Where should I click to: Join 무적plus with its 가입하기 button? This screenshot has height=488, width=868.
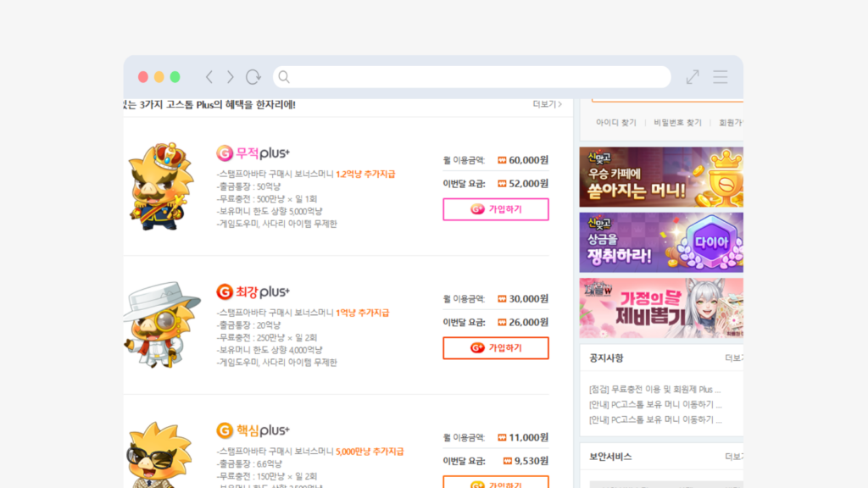pos(495,209)
